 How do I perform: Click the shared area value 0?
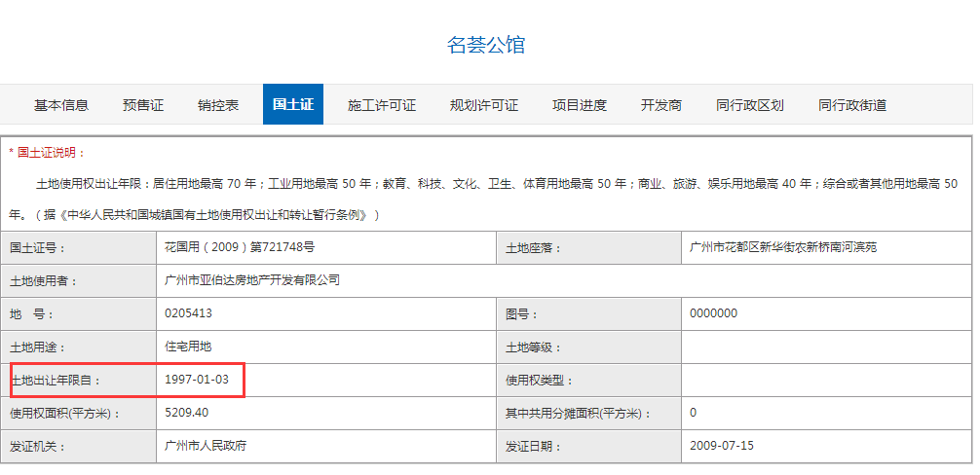694,413
